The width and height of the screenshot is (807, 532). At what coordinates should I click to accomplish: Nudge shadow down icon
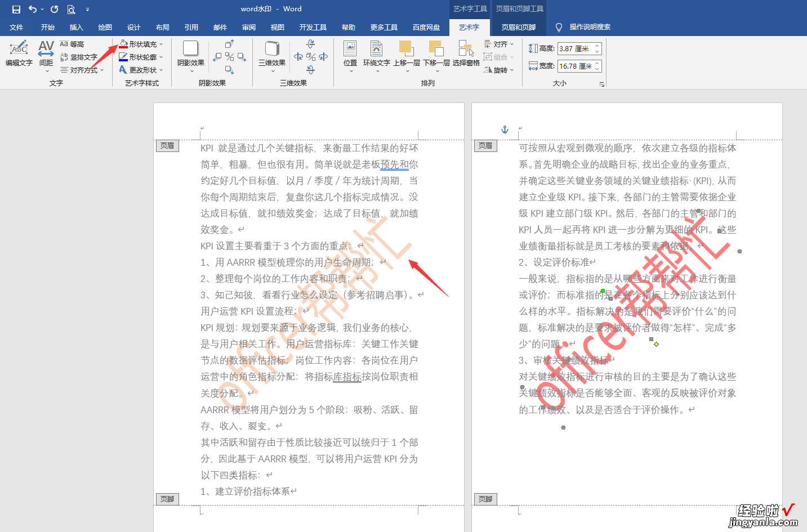(229, 70)
